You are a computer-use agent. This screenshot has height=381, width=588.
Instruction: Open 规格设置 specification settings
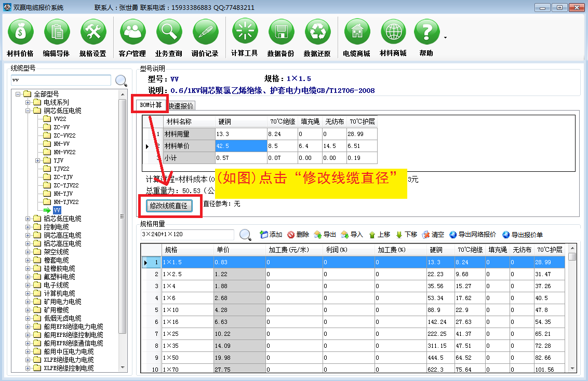coord(93,37)
